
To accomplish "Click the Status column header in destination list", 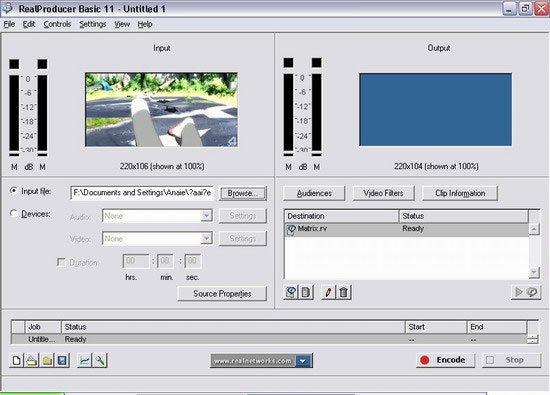I will coord(464,216).
